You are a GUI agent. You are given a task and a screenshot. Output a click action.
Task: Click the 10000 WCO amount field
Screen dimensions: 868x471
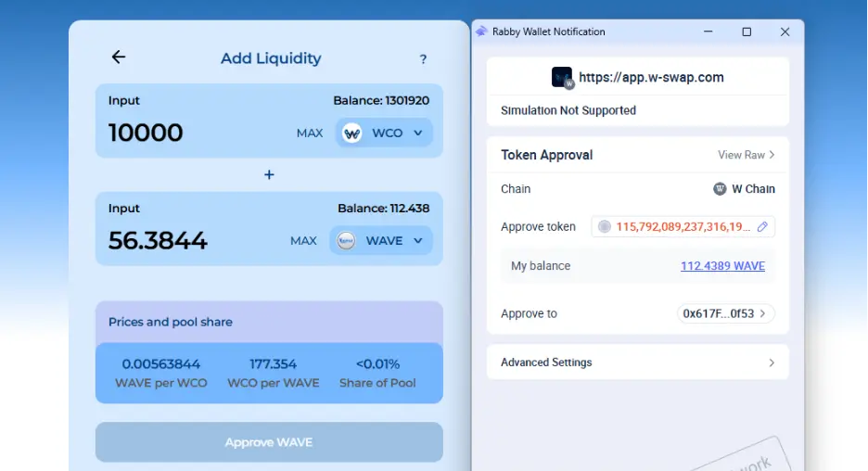coord(185,133)
